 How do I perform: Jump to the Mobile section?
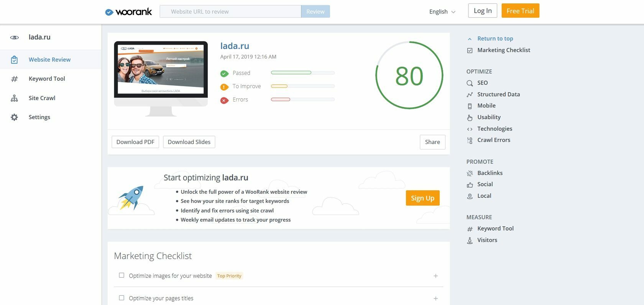(486, 106)
